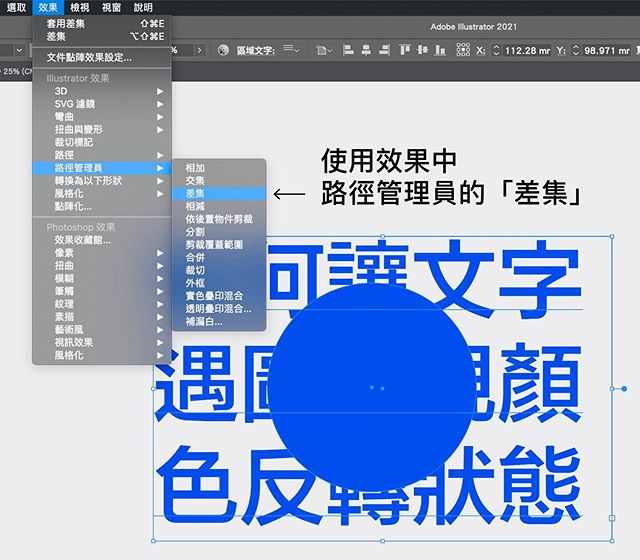Click horizontal align left icon
The width and height of the screenshot is (640, 560).
(x=348, y=50)
